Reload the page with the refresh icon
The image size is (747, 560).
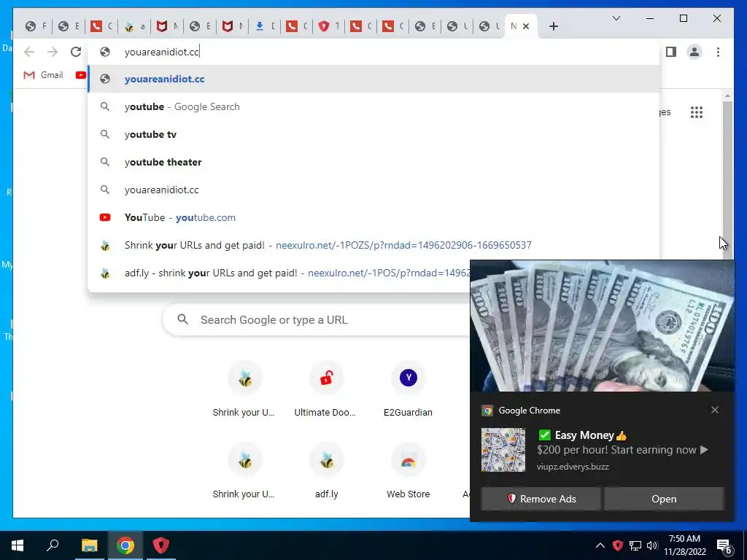(76, 52)
